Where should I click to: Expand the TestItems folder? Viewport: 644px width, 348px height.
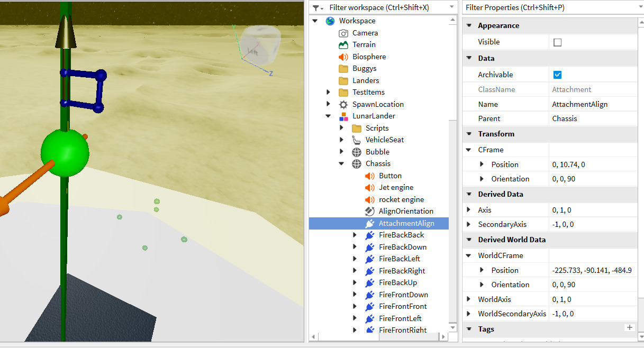click(x=328, y=92)
